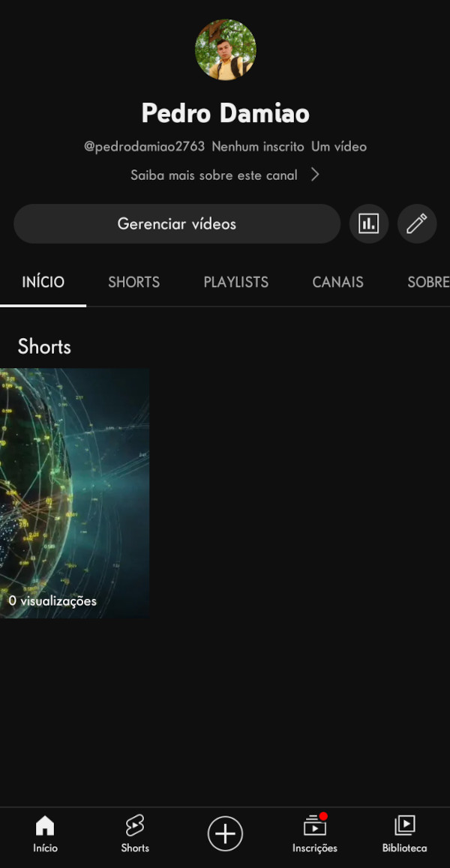Tap the pencil edit channel icon
Image resolution: width=450 pixels, height=868 pixels.
pyautogui.click(x=417, y=223)
